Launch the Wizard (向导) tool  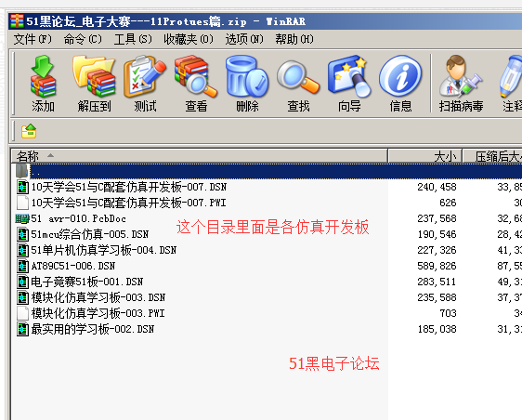pos(349,76)
